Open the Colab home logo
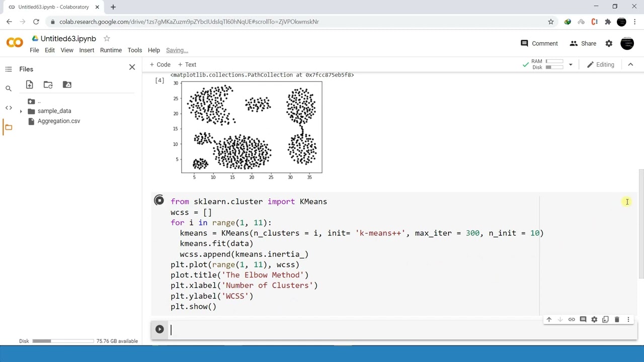The width and height of the screenshot is (644, 362). point(15,43)
